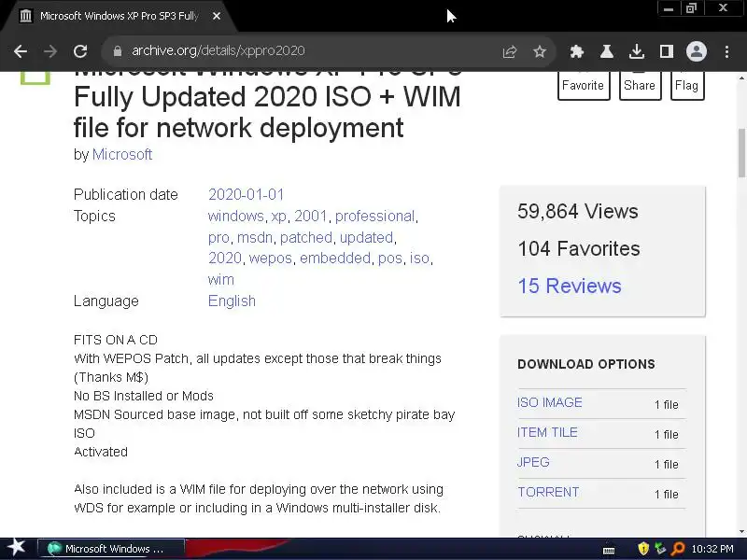
Task: Close the Microsoft Windows XP Pro tab
Action: click(217, 16)
